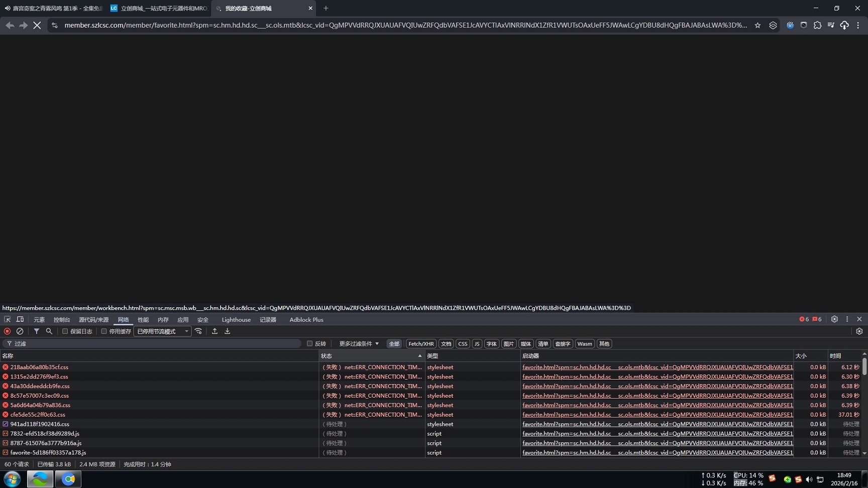Viewport: 868px width, 488px height.
Task: Check the 反转 filter checkbox
Action: [309, 344]
